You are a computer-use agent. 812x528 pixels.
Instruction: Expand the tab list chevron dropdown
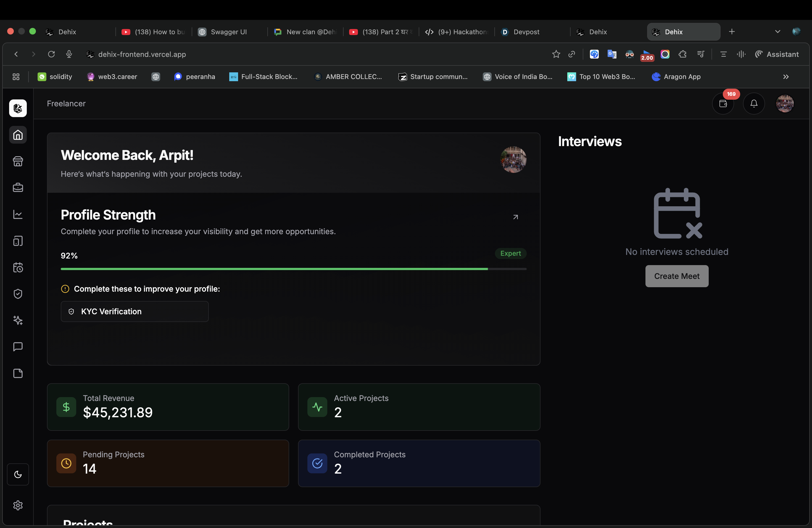[777, 32]
